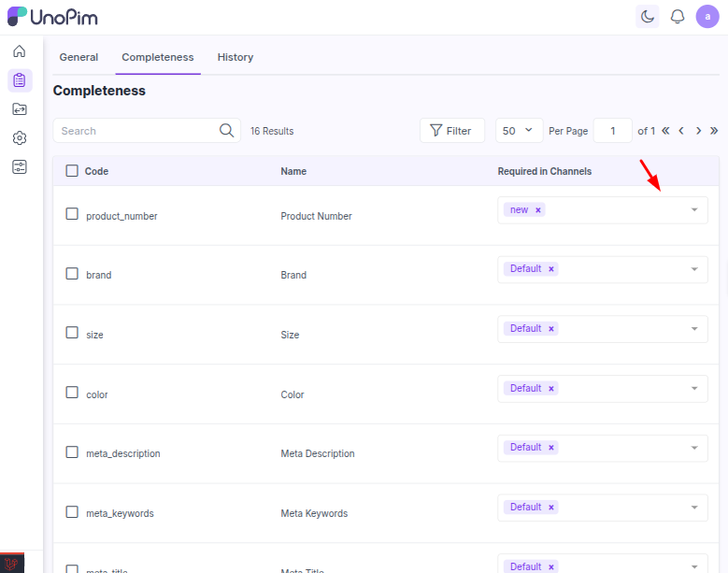Screen dimensions: 728x573
Task: Expand the channels dropdown for the Color row
Action: coord(693,388)
